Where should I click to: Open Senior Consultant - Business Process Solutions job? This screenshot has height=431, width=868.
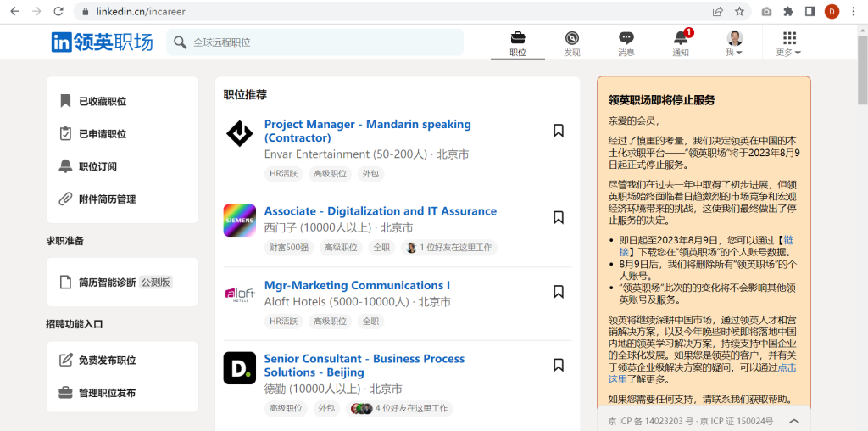364,365
